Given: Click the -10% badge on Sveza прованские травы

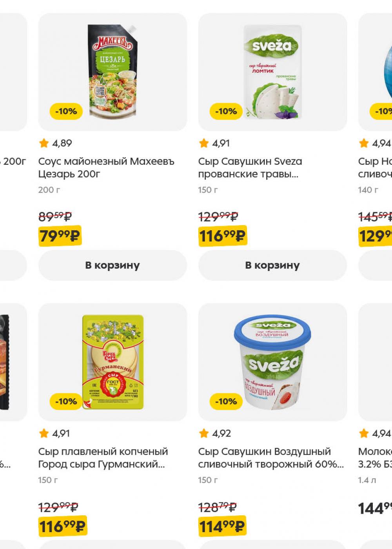Looking at the screenshot, I should click(x=226, y=111).
